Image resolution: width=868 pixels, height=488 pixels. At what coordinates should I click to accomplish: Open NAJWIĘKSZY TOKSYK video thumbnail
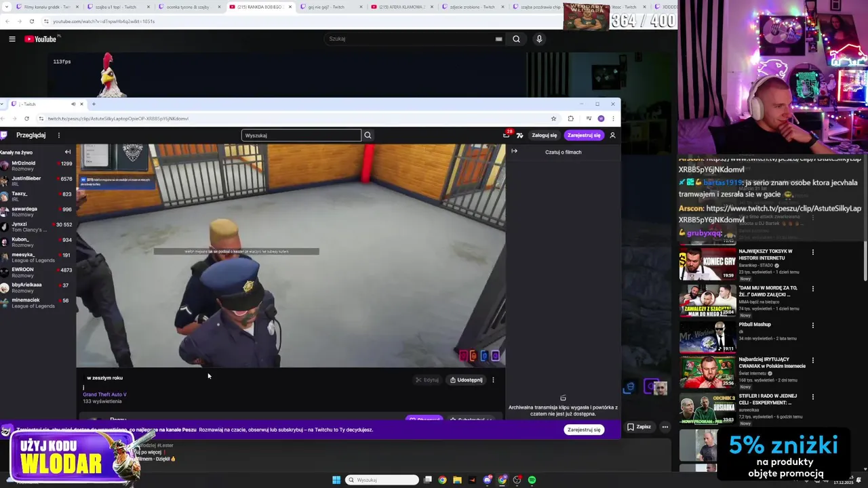click(x=707, y=264)
